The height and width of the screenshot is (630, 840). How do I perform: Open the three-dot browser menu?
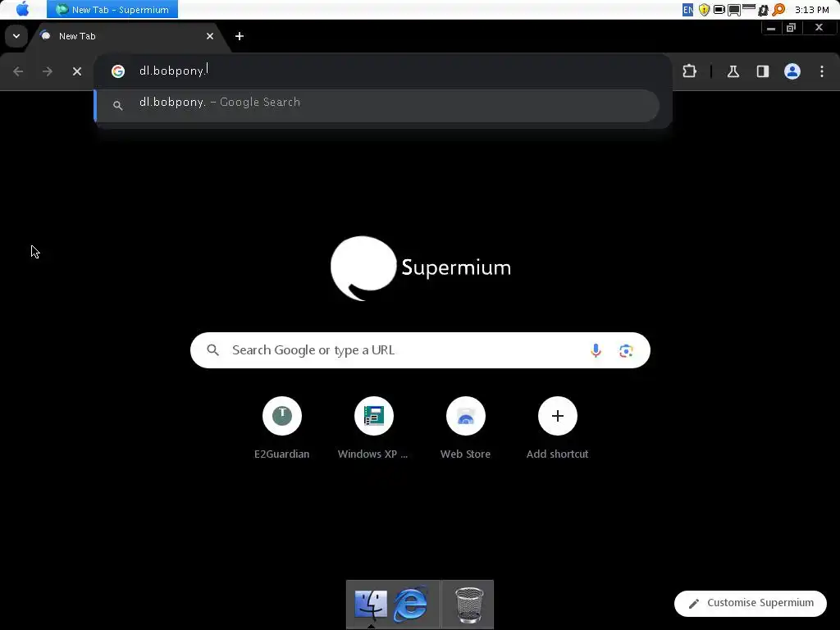tap(822, 71)
